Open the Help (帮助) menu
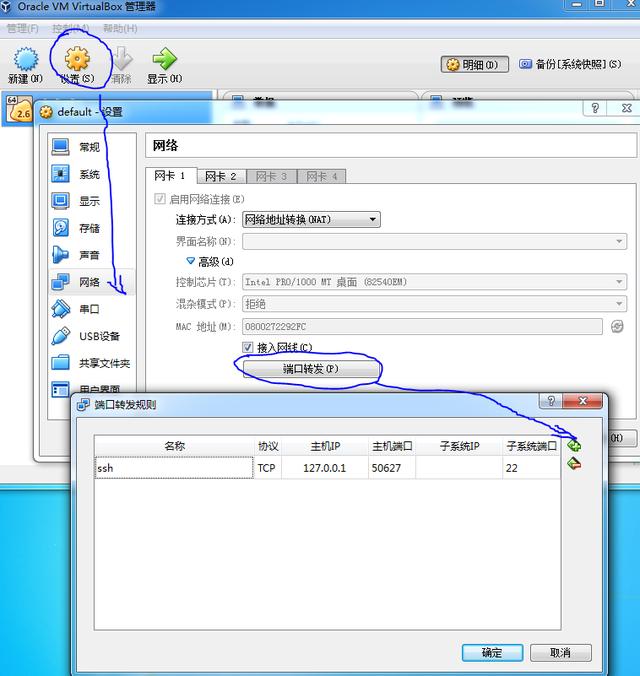 coord(120,28)
